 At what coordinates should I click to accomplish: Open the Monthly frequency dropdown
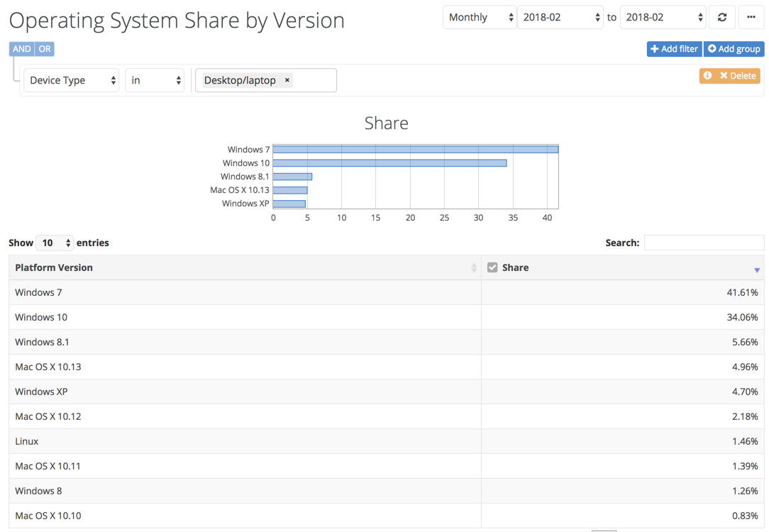(480, 16)
